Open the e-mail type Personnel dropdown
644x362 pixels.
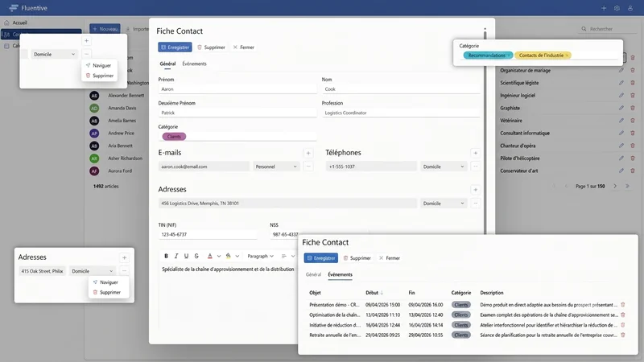click(276, 167)
